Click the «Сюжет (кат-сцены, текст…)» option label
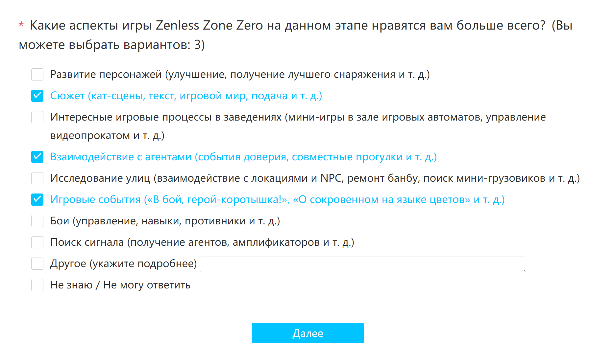The image size is (614, 364). coord(186,96)
